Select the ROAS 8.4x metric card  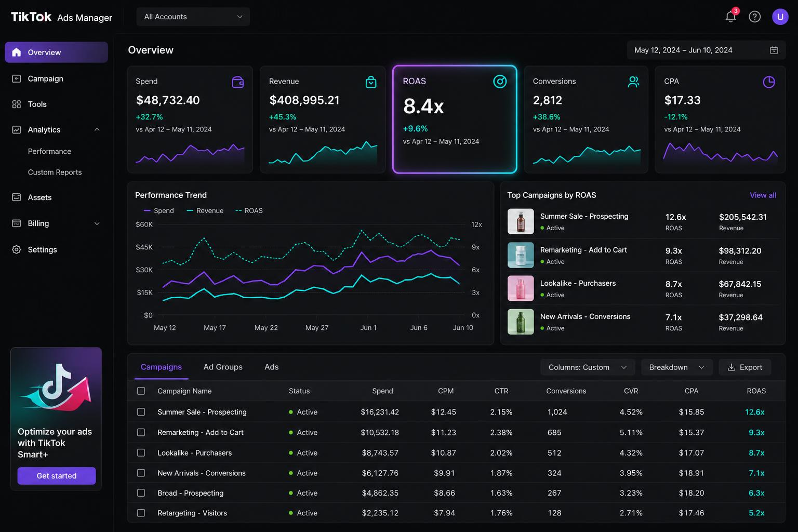point(455,119)
